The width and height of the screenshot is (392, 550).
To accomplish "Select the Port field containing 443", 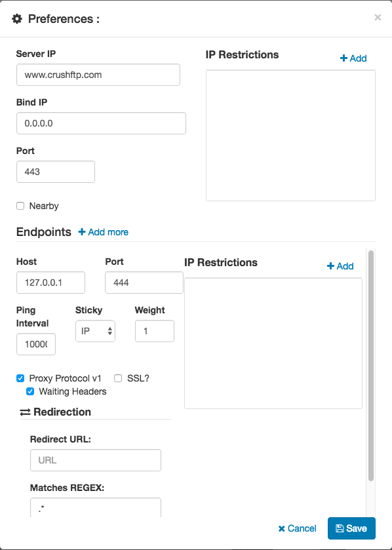I will point(56,172).
